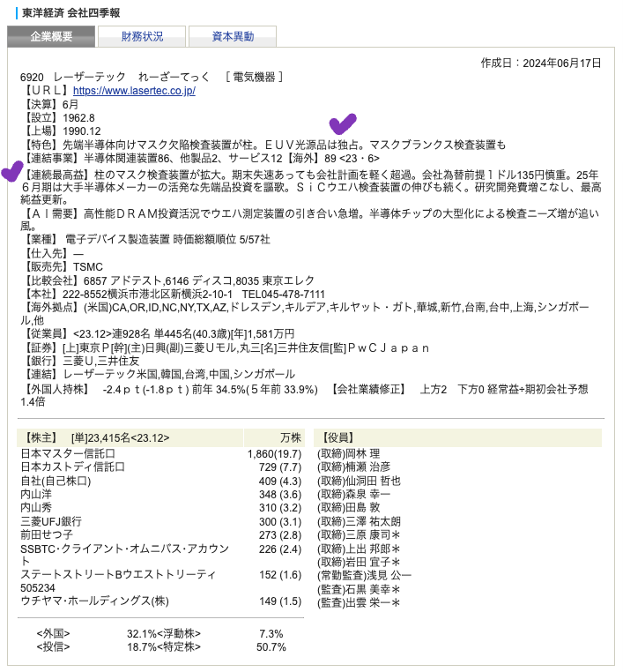
Task: Select shareholder row 前田せつ子
Action: point(46,534)
